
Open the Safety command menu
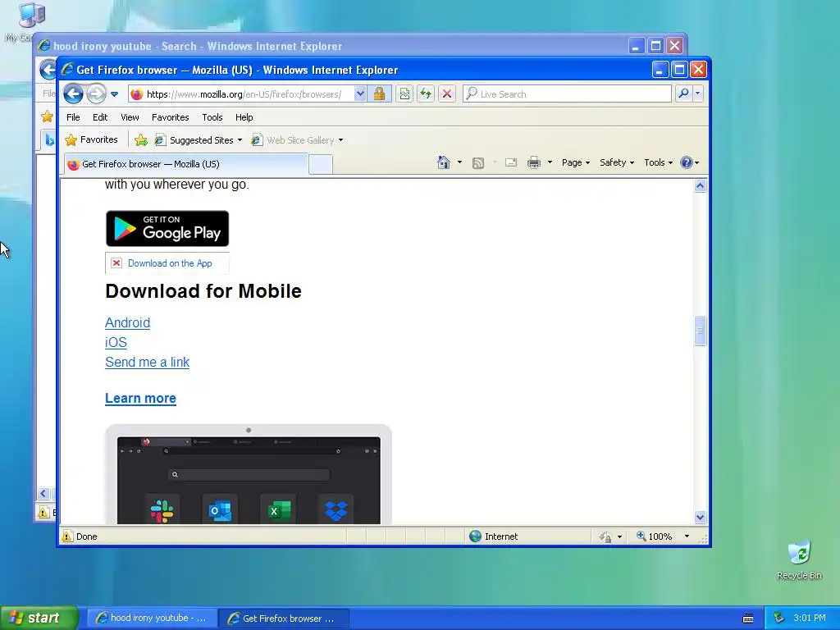click(617, 162)
